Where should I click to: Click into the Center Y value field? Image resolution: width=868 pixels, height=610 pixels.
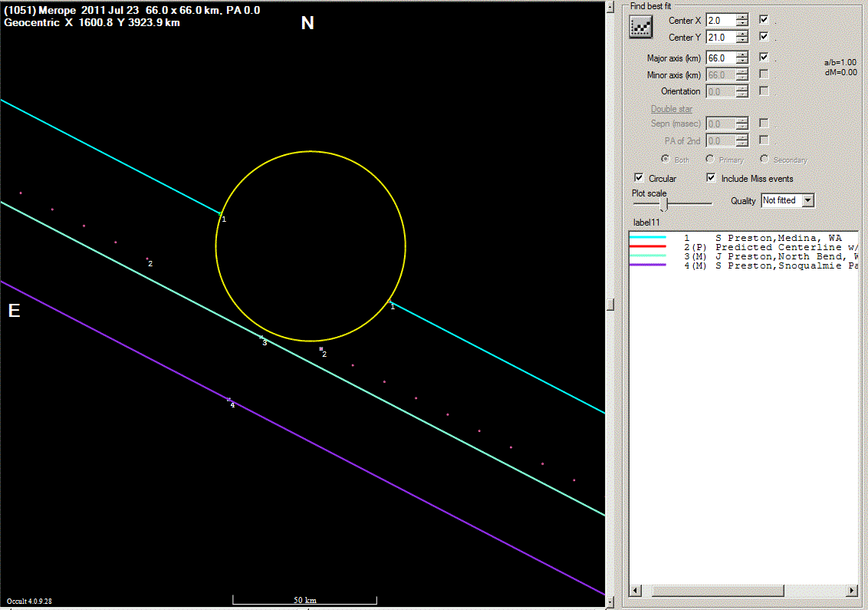tap(721, 37)
